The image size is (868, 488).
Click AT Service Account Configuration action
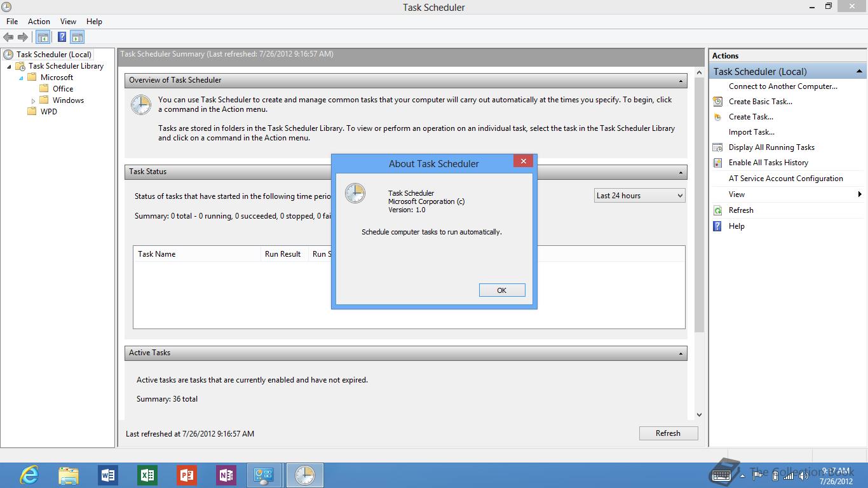pos(786,179)
